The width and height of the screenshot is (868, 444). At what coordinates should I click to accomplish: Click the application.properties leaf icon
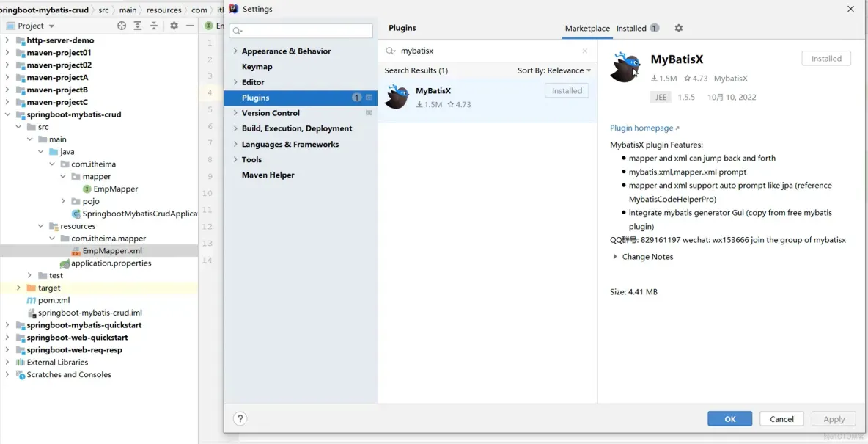click(65, 263)
